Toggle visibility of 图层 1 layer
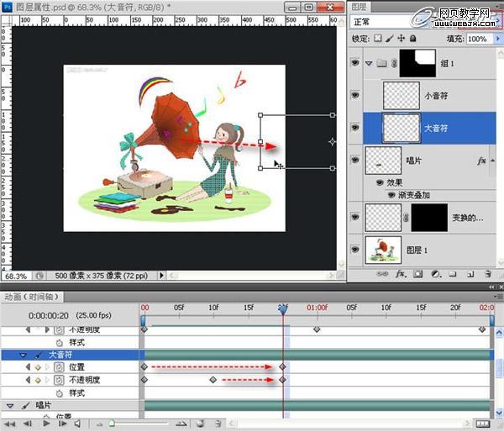Viewport: 504px width, 432px height. 357,249
